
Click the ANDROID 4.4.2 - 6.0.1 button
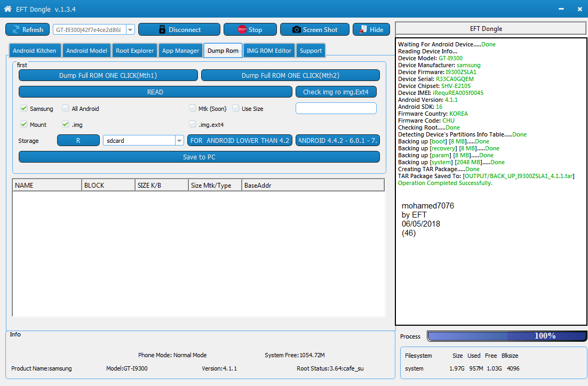click(x=338, y=141)
